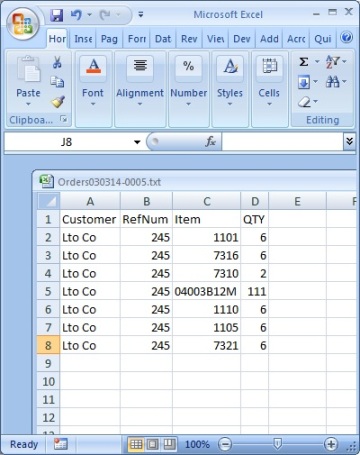Select all cells with corner button

[x=48, y=201]
